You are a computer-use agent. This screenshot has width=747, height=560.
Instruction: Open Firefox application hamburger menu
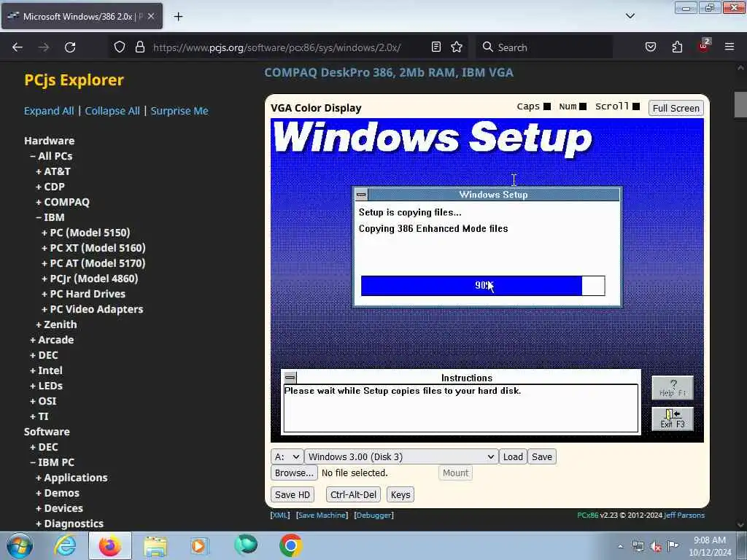click(x=729, y=47)
